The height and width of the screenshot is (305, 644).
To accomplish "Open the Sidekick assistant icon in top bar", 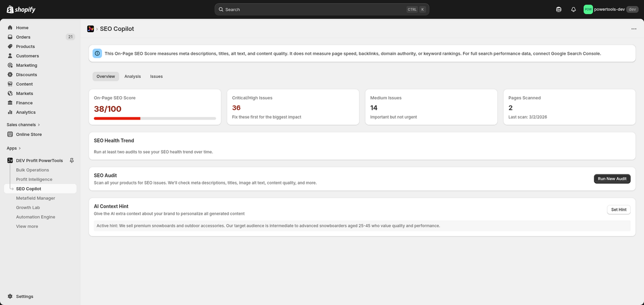I will (558, 9).
